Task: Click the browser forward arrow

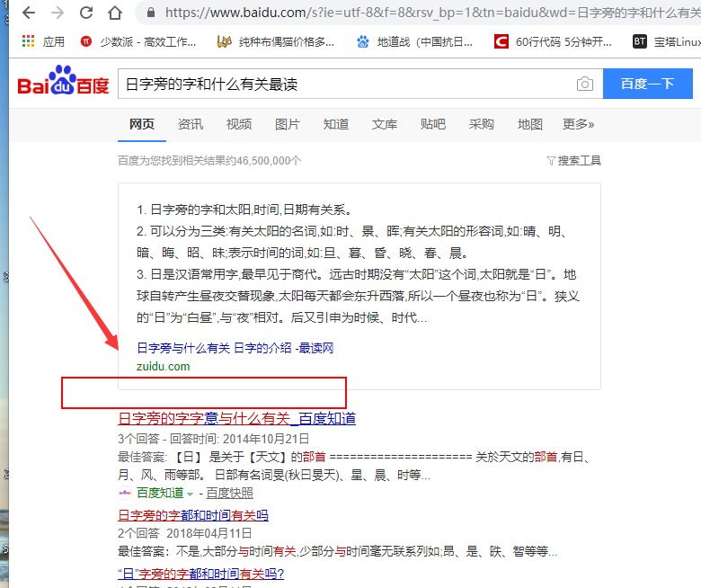Action: click(x=58, y=13)
